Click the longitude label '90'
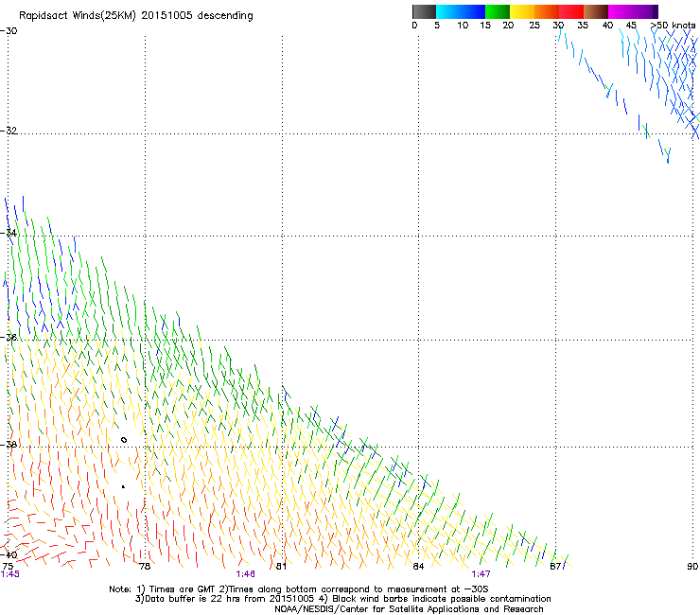 pos(692,567)
